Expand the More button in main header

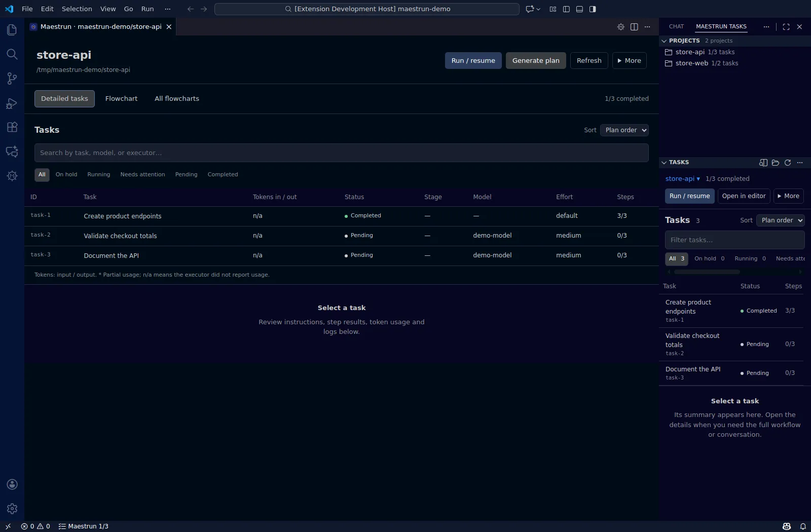(x=629, y=61)
